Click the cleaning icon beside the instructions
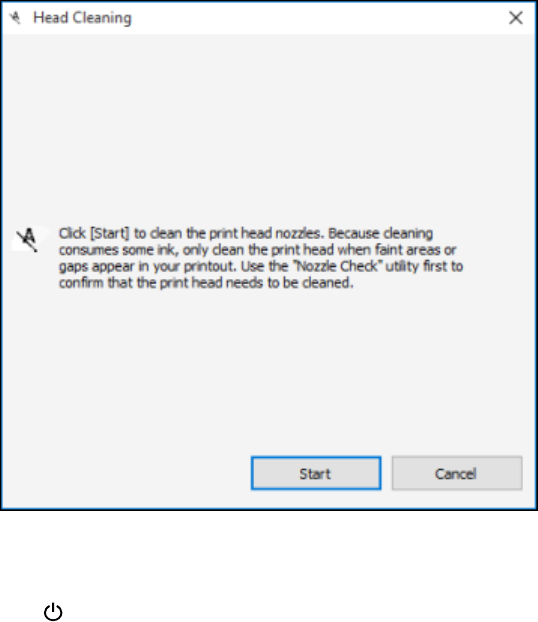538x622 pixels. tap(29, 239)
